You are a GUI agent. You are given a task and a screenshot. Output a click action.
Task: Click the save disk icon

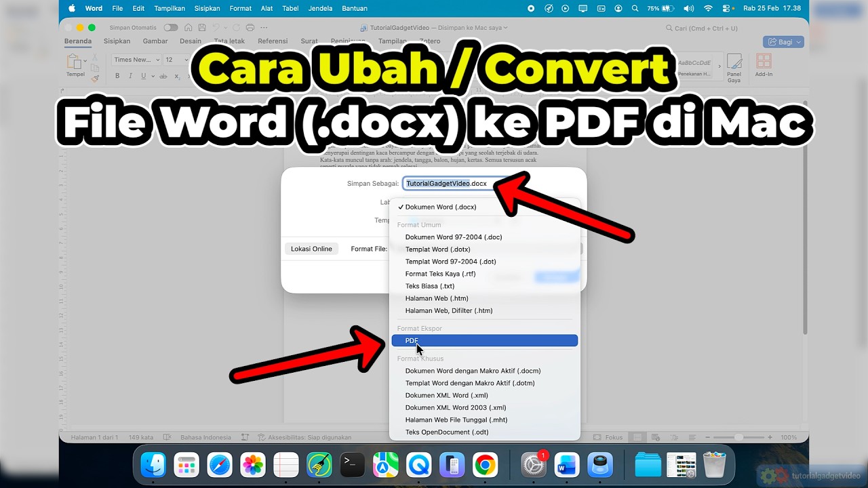(201, 28)
